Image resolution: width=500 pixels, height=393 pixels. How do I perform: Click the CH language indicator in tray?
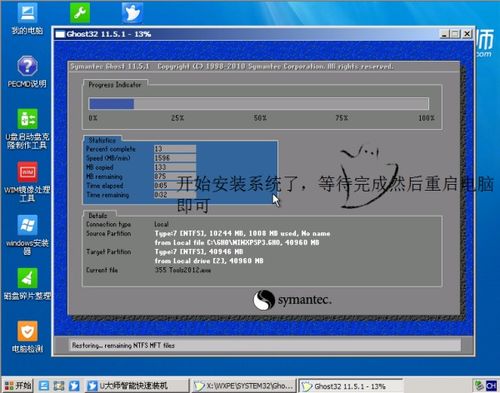[x=491, y=386]
